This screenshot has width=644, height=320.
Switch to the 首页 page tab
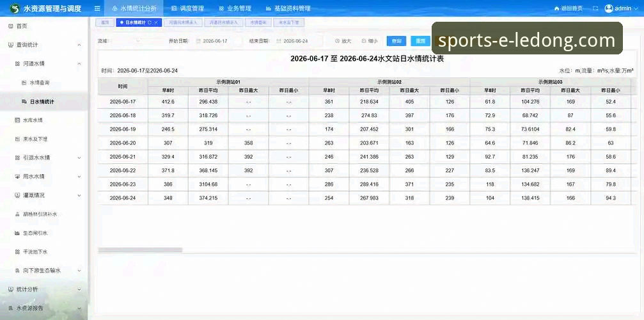[x=105, y=22]
